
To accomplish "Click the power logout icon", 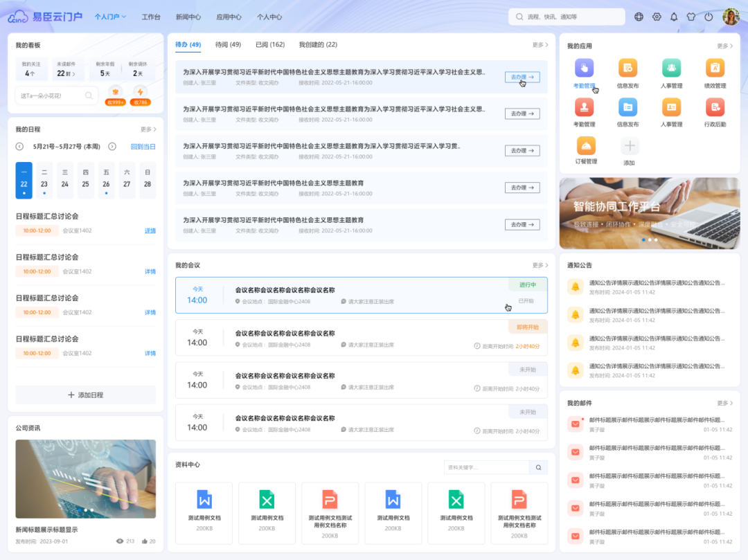I will tap(709, 17).
